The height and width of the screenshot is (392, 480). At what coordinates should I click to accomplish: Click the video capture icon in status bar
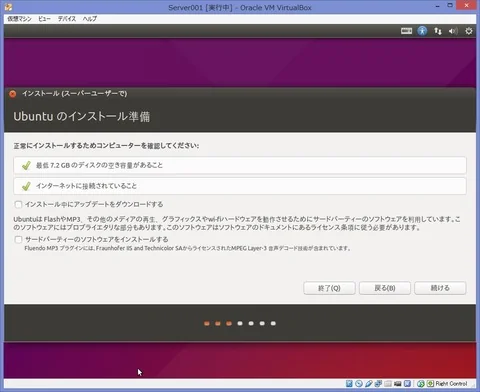[x=407, y=384]
